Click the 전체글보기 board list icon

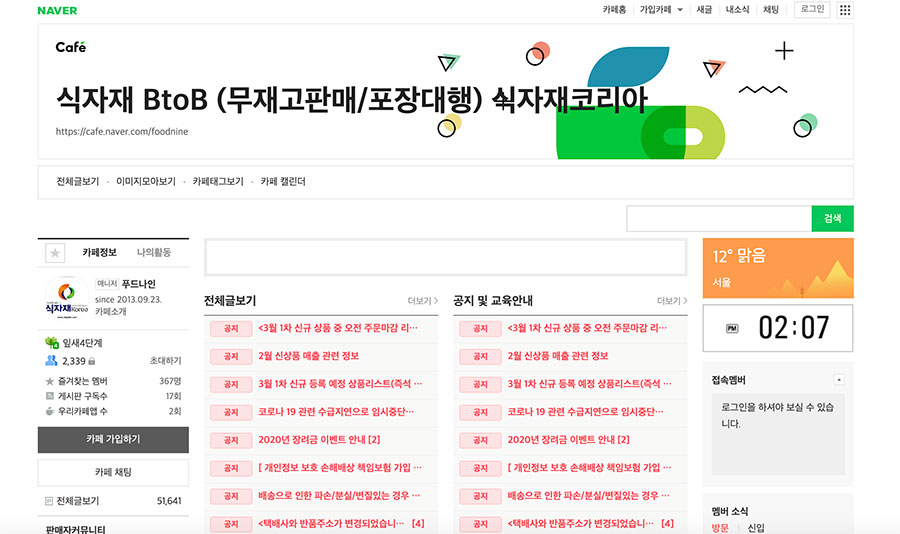point(49,501)
